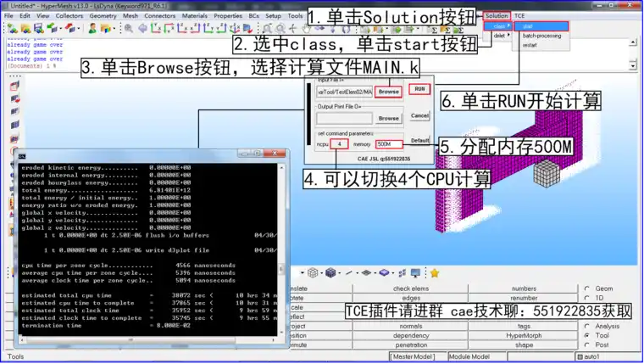Expand the delet submenu item
644x364 pixels.
[497, 36]
